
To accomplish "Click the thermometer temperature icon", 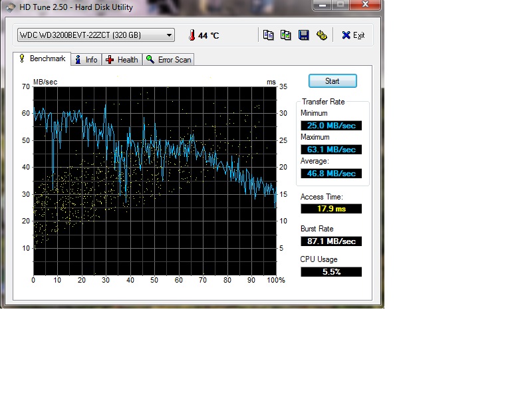I will [x=191, y=35].
